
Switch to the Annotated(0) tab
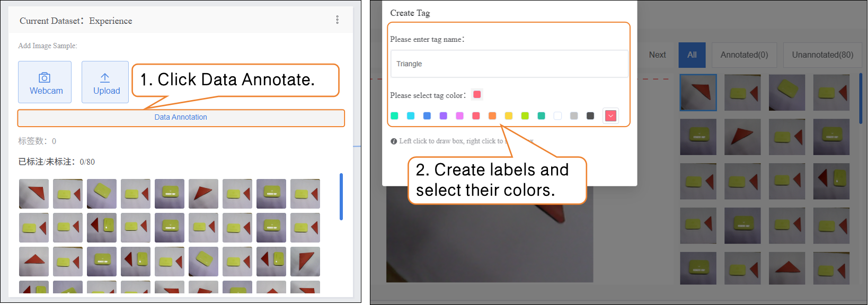click(744, 55)
